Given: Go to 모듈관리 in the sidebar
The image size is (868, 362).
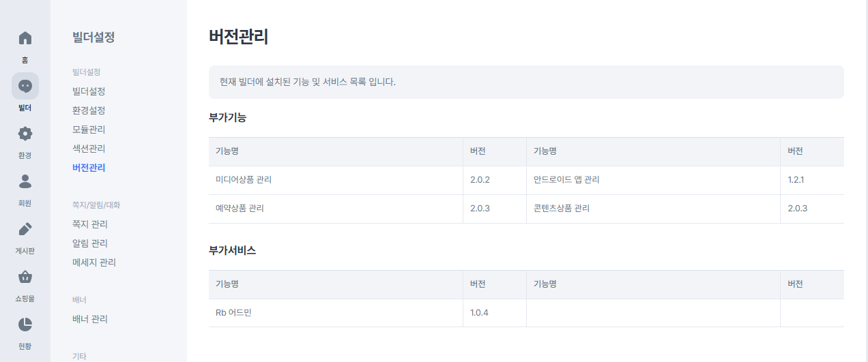Looking at the screenshot, I should point(89,130).
